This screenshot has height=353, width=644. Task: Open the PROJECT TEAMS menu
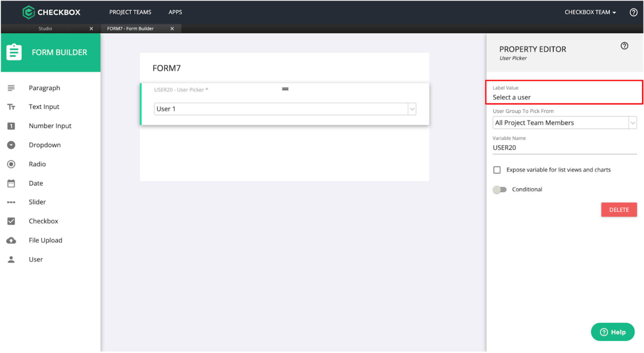coord(130,12)
